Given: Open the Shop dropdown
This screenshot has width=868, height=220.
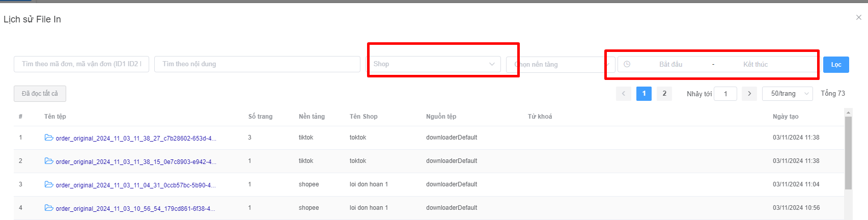Looking at the screenshot, I should [434, 64].
